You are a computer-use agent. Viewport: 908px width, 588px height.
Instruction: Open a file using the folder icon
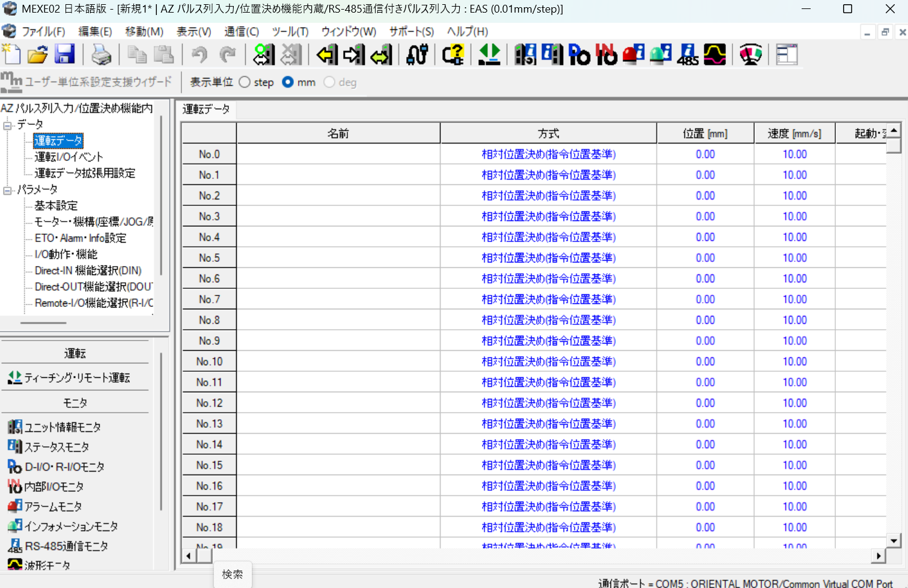(x=37, y=55)
